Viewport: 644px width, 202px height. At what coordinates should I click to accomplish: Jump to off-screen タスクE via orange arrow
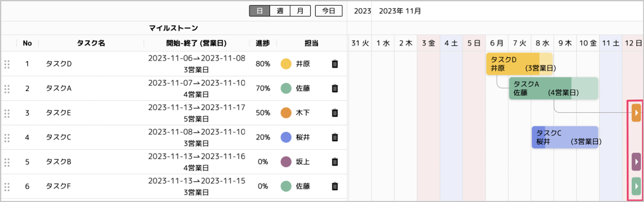coord(636,113)
